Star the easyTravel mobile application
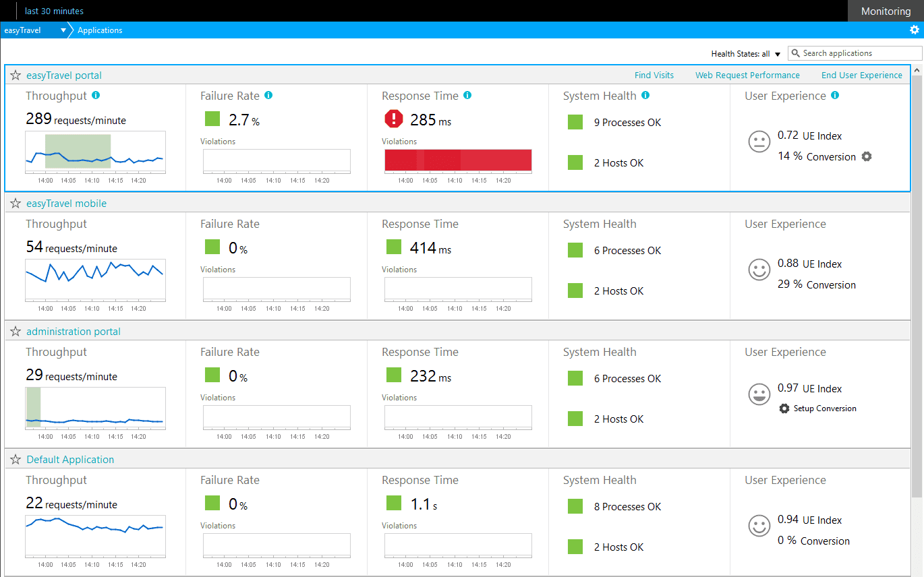The width and height of the screenshot is (924, 577). point(16,204)
